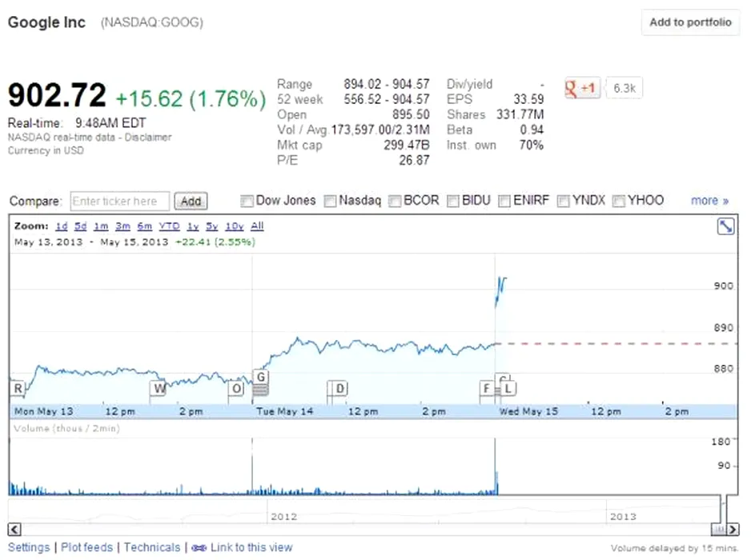Open the R news marker on chart
The width and height of the screenshot is (751, 560).
18,389
